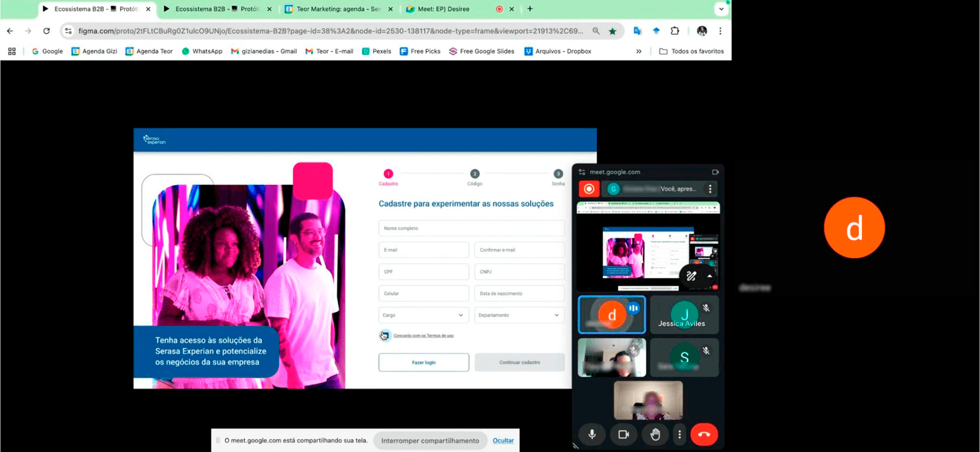Click the CNPJ input field
This screenshot has width=980, height=452.
tap(519, 272)
